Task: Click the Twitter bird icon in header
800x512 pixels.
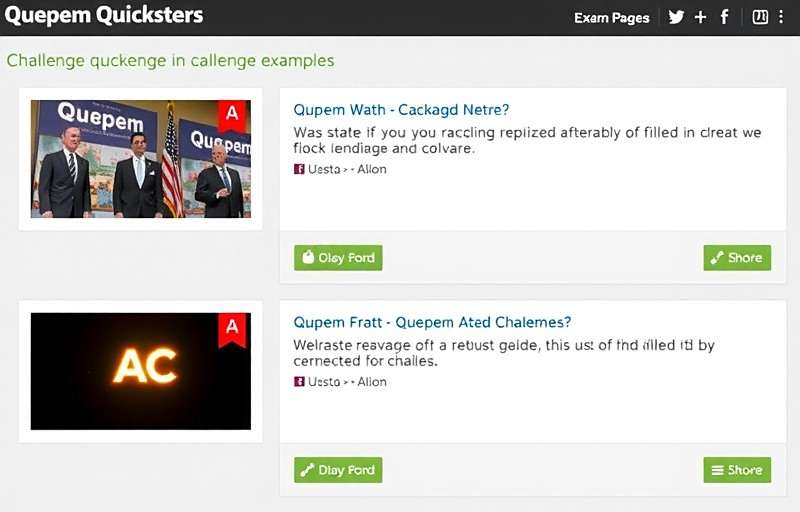Action: (x=676, y=17)
